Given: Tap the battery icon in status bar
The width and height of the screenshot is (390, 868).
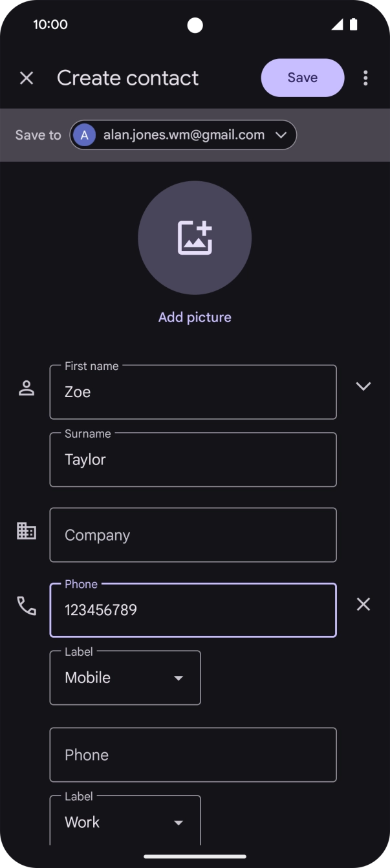Looking at the screenshot, I should click(x=353, y=25).
